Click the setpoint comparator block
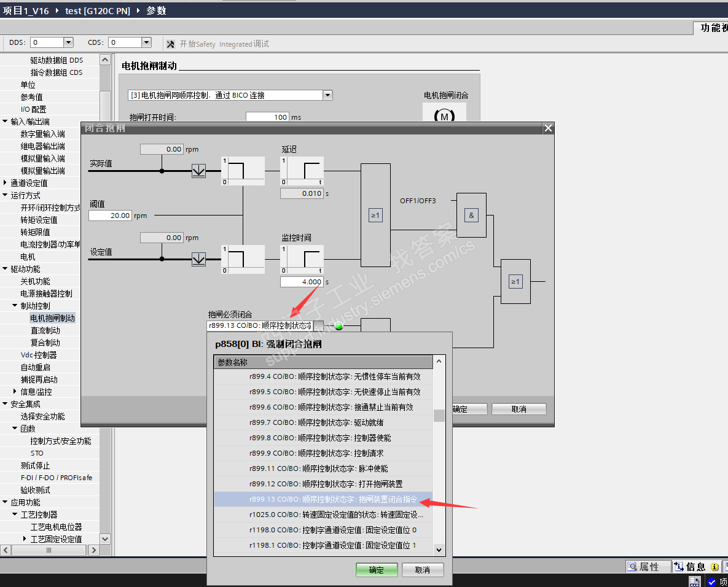The image size is (728, 587). point(243,259)
